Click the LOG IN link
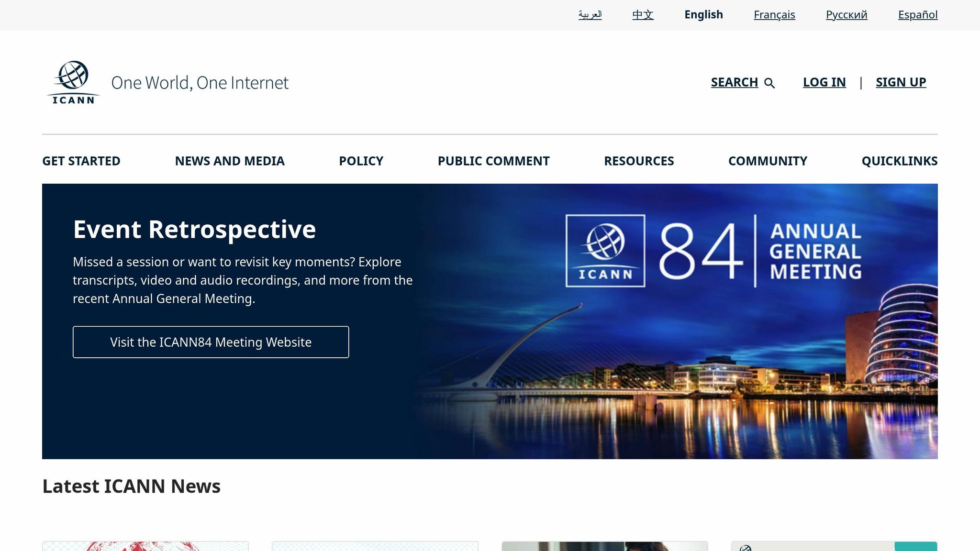 (x=824, y=82)
